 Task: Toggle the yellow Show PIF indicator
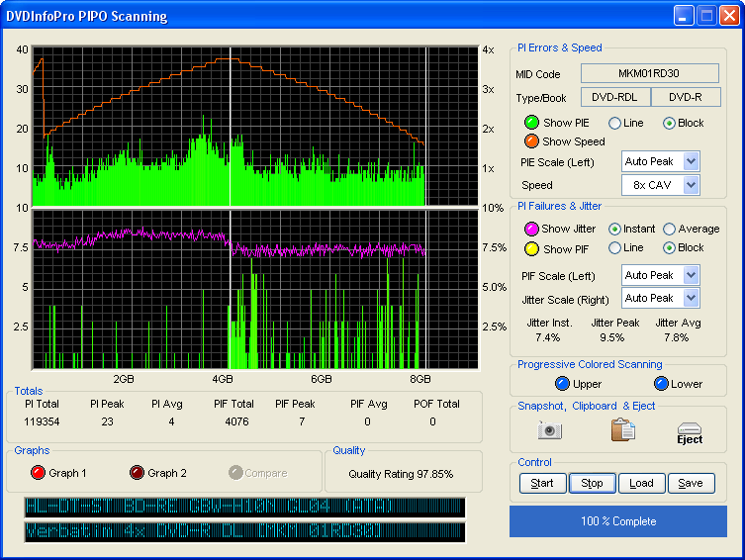[x=531, y=249]
